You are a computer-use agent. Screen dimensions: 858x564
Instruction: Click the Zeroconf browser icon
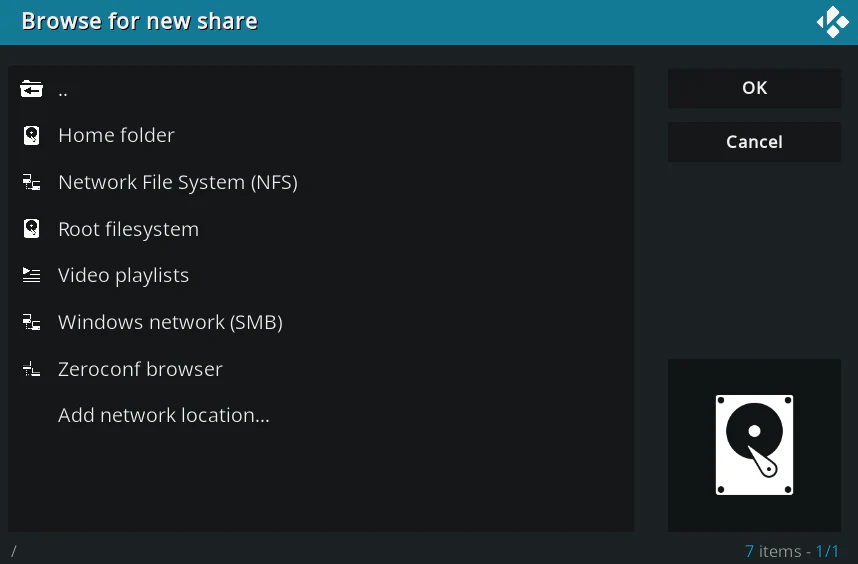pyautogui.click(x=32, y=369)
